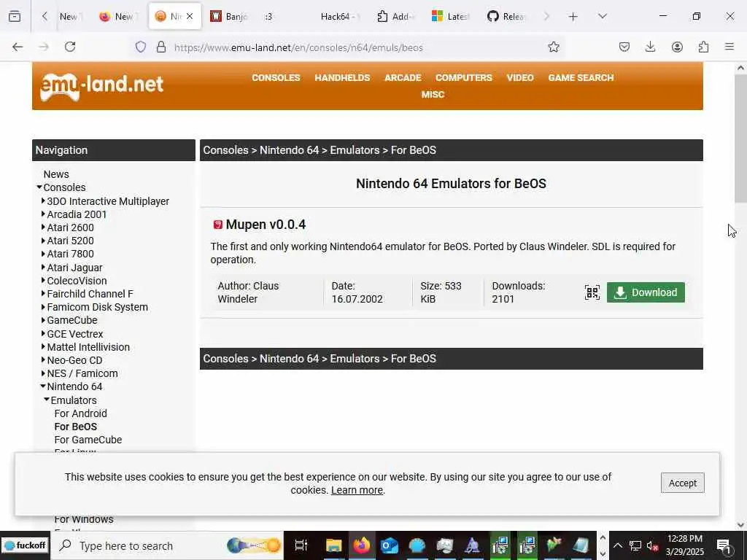Click Emulators in bottom breadcrumb
Image resolution: width=747 pixels, height=560 pixels.
[355, 359]
